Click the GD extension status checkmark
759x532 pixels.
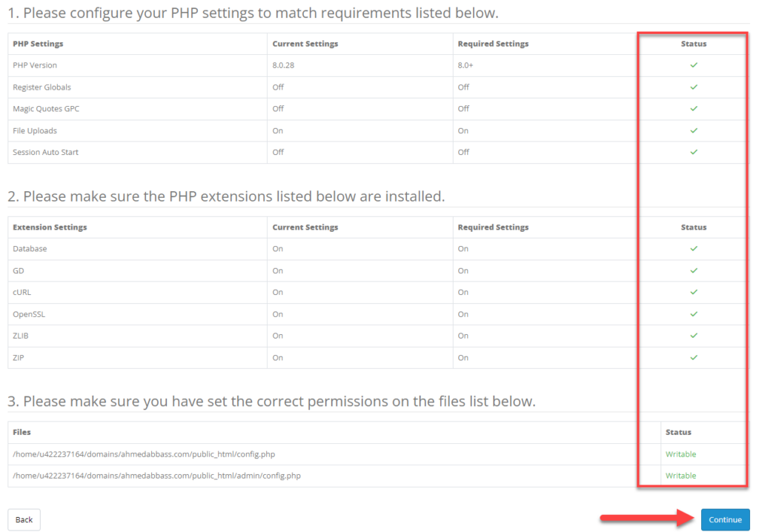pyautogui.click(x=693, y=270)
